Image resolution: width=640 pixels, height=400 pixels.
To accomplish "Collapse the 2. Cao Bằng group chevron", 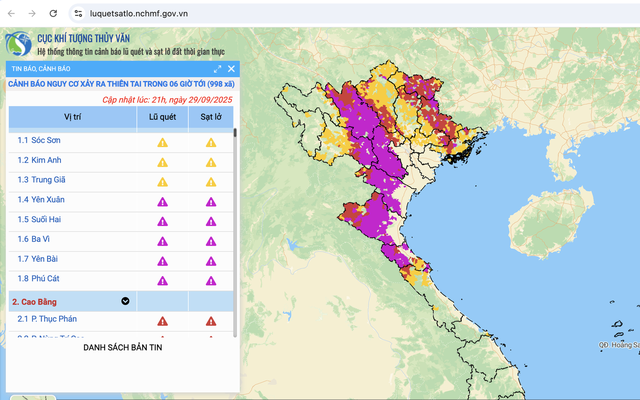I will pos(125,301).
